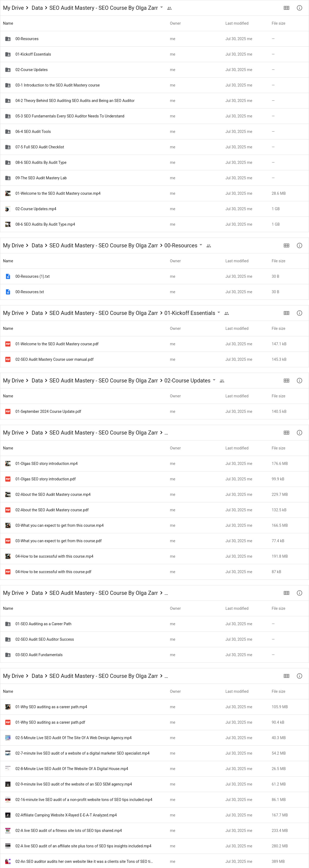
Task: Select 05-3 SEO Fundamentals Every SEO Auditor Needs To Understand
Action: 154,116
